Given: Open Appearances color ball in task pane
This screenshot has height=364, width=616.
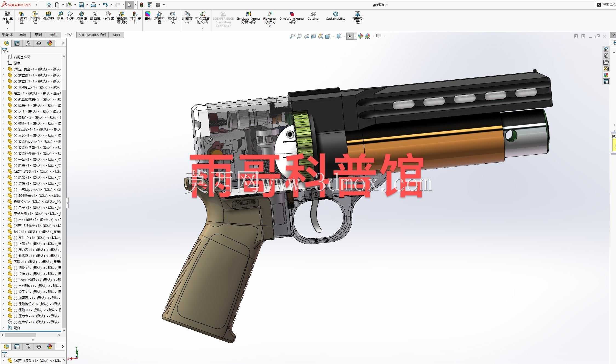Looking at the screenshot, I should pyautogui.click(x=606, y=75).
